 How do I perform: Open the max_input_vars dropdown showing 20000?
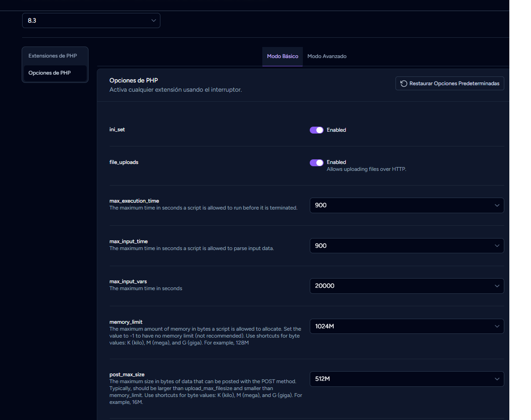coord(406,286)
